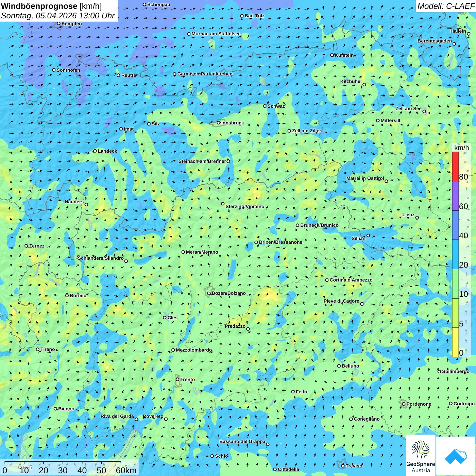
Task: Click the Bozen/Bolzano city marker
Action: (x=209, y=293)
